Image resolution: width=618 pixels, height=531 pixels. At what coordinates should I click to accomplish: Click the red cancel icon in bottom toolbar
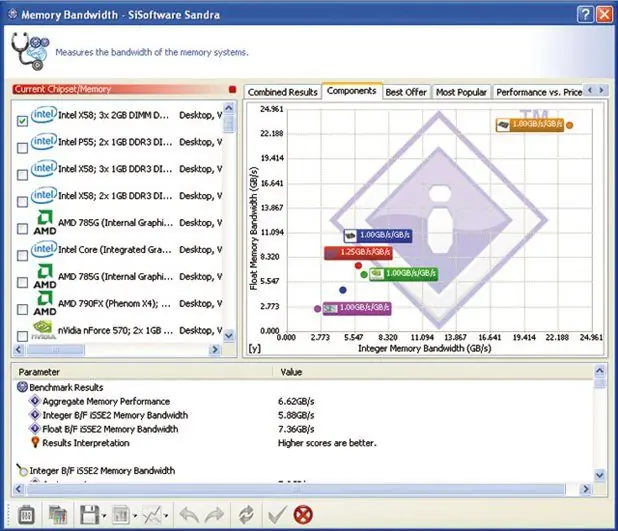303,515
